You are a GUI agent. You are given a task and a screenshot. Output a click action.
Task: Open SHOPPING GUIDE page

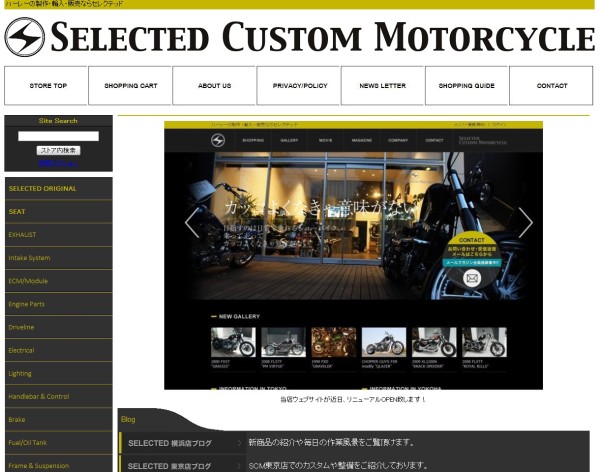(x=467, y=86)
